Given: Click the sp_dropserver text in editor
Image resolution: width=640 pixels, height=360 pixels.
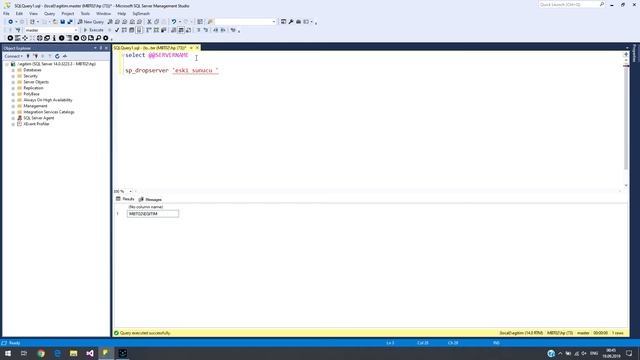Looking at the screenshot, I should click(x=147, y=71).
